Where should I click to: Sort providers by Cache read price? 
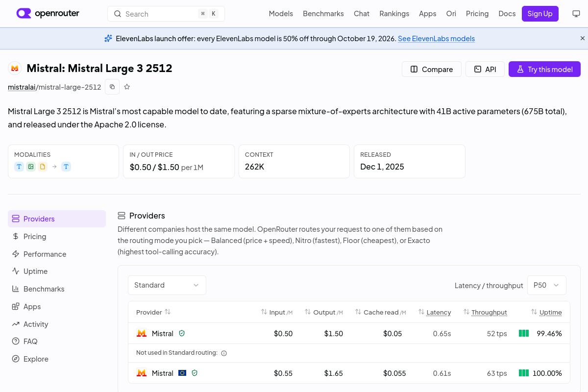click(x=381, y=312)
